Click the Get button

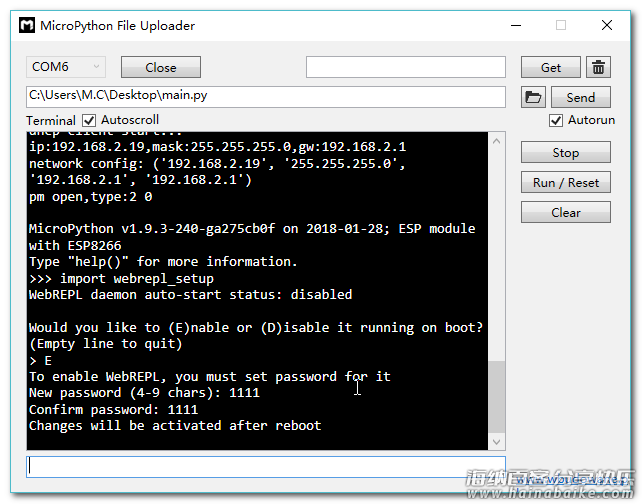pyautogui.click(x=551, y=67)
